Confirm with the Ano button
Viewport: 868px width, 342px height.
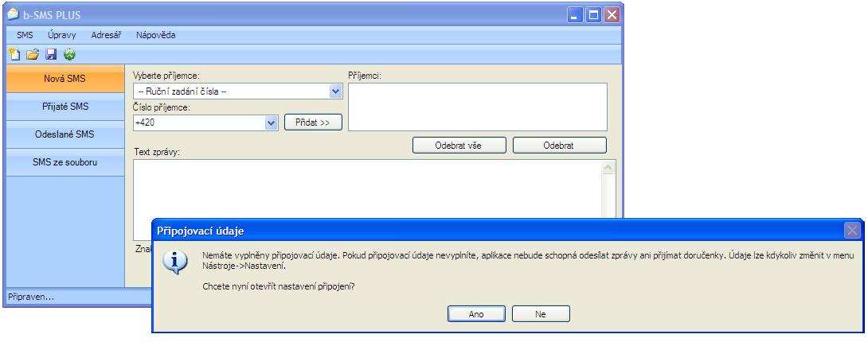tap(476, 314)
